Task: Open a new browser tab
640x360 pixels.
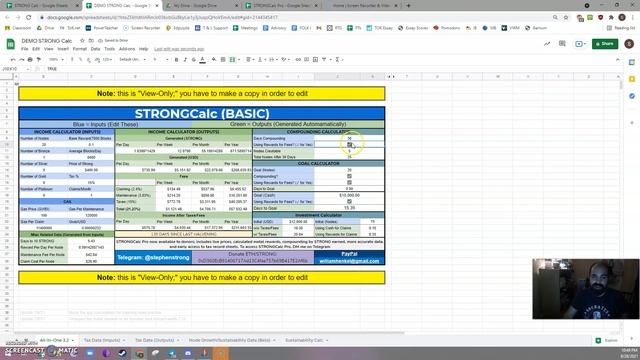Action: (408, 6)
